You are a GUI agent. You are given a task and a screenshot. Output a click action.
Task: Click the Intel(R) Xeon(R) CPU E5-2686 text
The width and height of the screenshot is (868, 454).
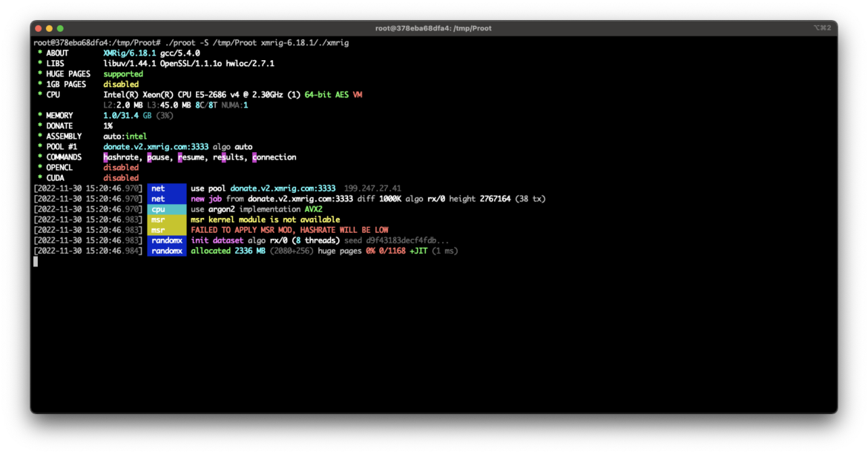tap(165, 95)
